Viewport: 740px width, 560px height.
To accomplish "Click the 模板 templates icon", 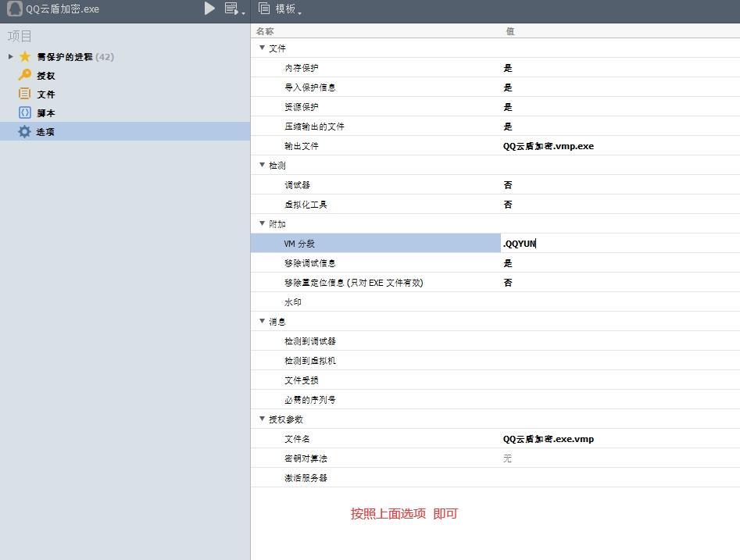I will click(x=264, y=8).
